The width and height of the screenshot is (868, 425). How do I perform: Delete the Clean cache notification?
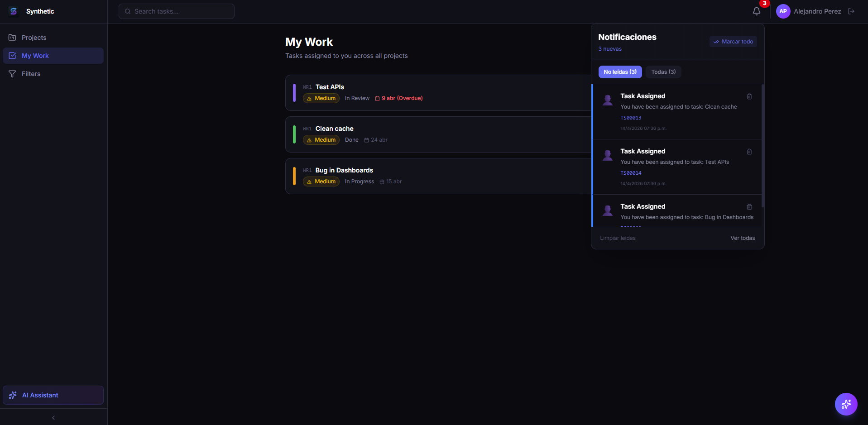pos(749,96)
